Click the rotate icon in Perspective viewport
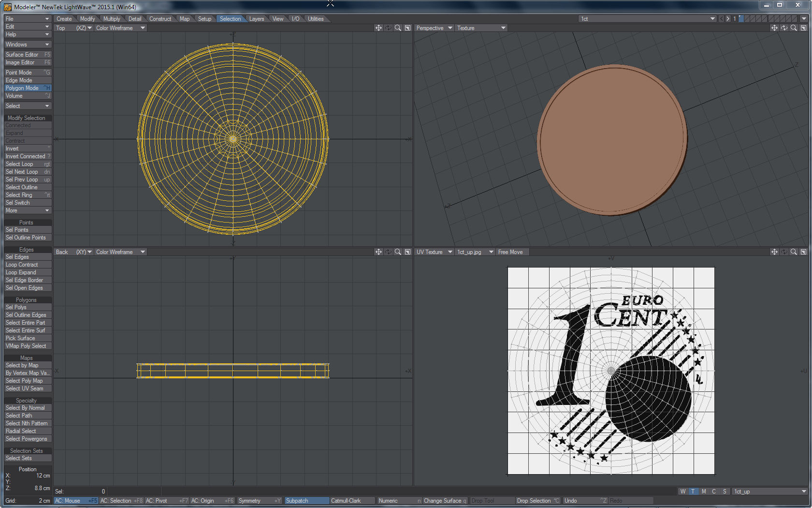812x508 pixels. [784, 28]
